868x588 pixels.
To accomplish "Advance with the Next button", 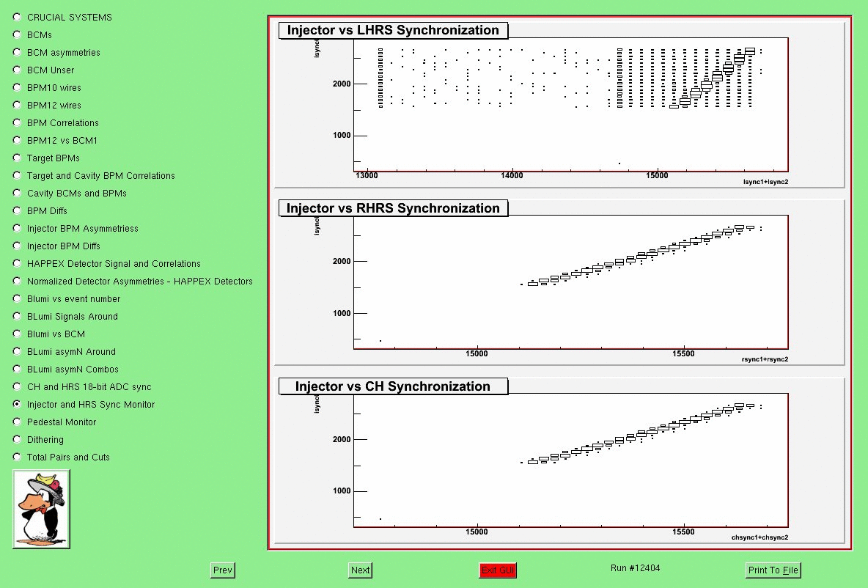I will 360,570.
